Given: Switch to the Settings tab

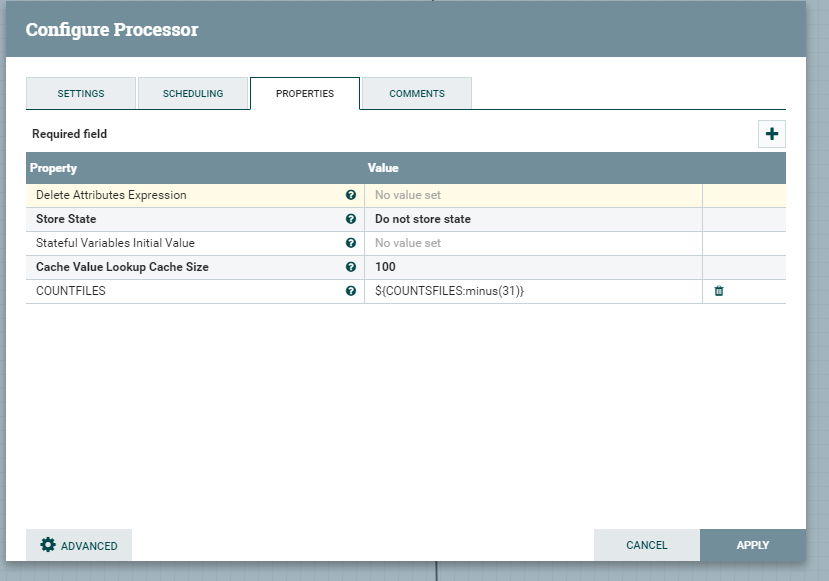Looking at the screenshot, I should (x=80, y=94).
